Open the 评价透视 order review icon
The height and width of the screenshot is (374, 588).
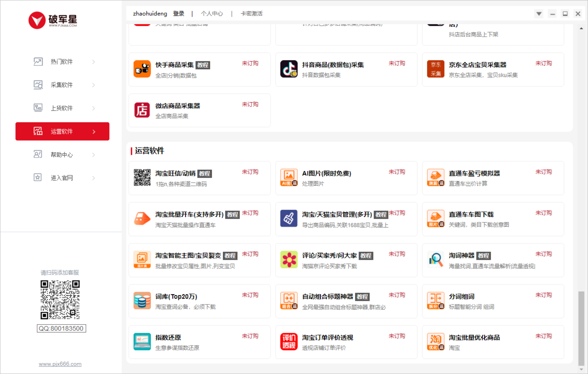coord(289,342)
